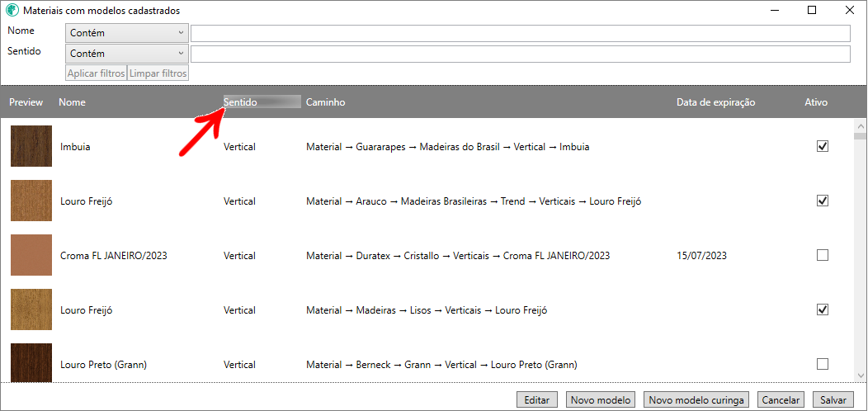Image resolution: width=868 pixels, height=411 pixels.
Task: Click the Berneck Grann Vertical path text
Action: pyautogui.click(x=441, y=365)
